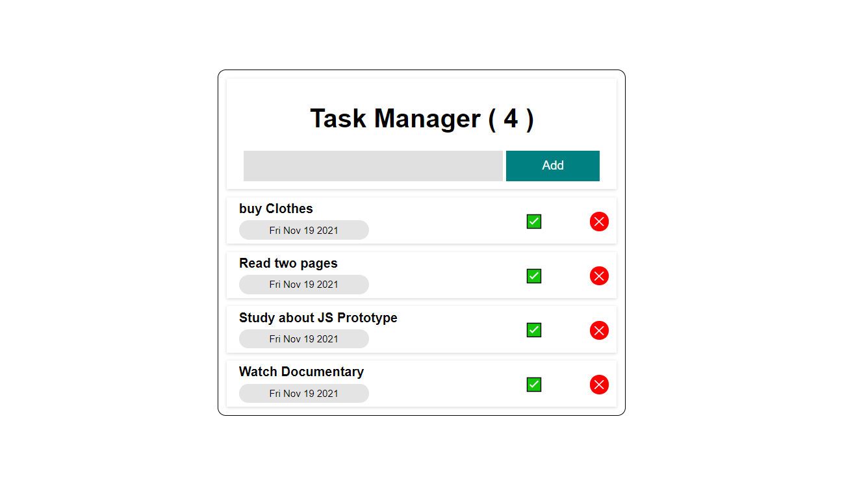
Task: Delete the buy Clothes task
Action: pyautogui.click(x=599, y=222)
